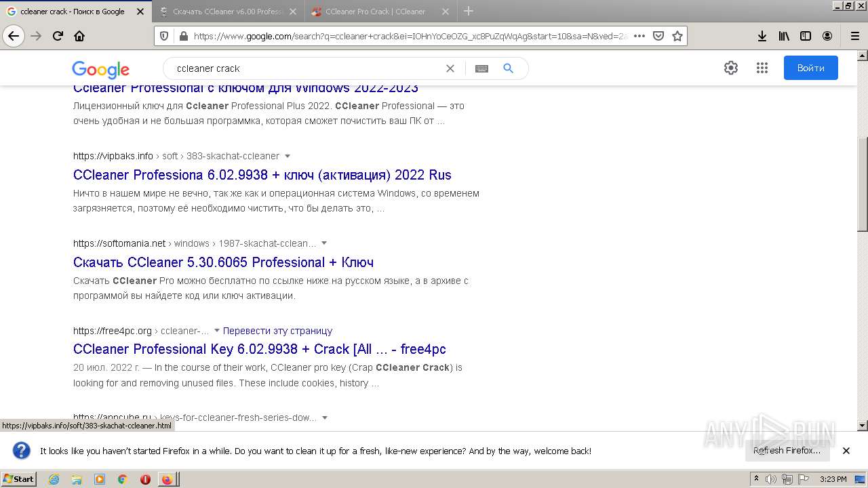Show hidden system tray icons
Image resolution: width=868 pixels, height=488 pixels.
[x=756, y=479]
